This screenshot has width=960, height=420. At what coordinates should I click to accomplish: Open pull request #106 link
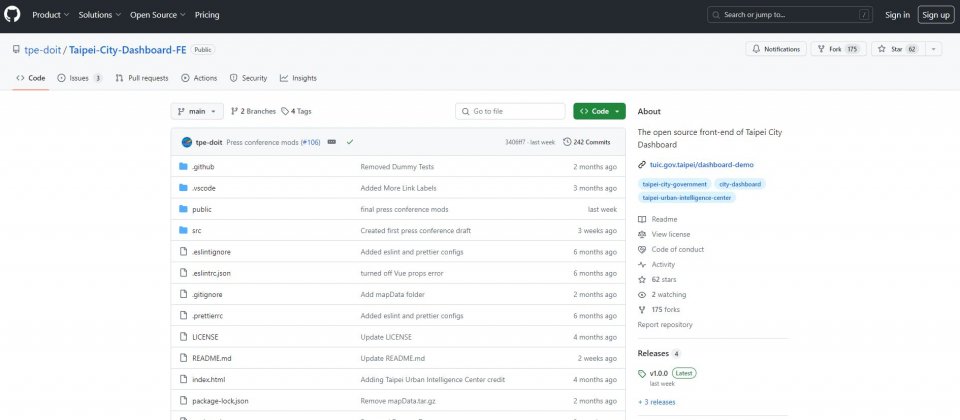(310, 142)
